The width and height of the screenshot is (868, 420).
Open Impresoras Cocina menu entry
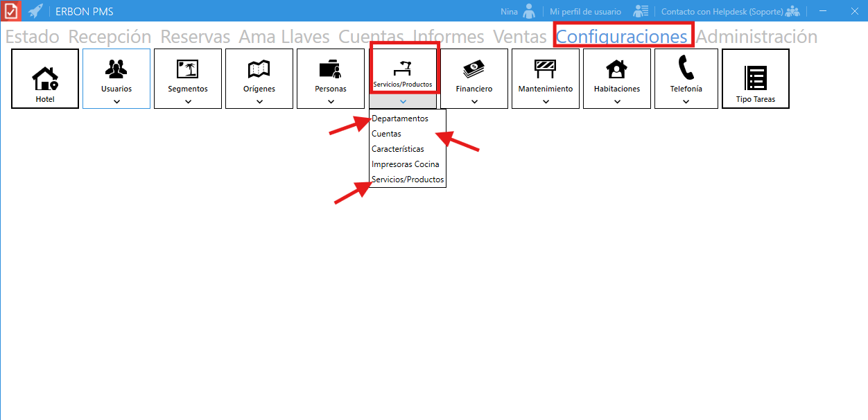click(x=405, y=164)
